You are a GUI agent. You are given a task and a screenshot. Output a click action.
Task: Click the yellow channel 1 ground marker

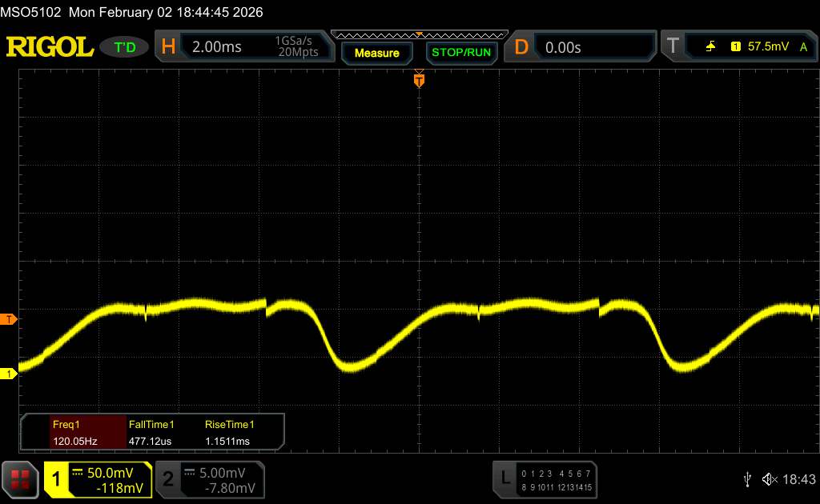coord(9,374)
